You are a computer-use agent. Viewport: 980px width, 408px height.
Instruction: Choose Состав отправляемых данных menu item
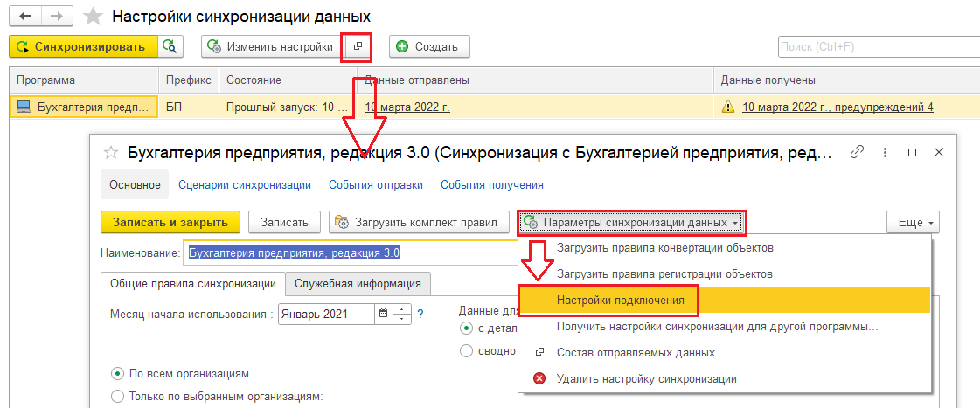point(725,352)
